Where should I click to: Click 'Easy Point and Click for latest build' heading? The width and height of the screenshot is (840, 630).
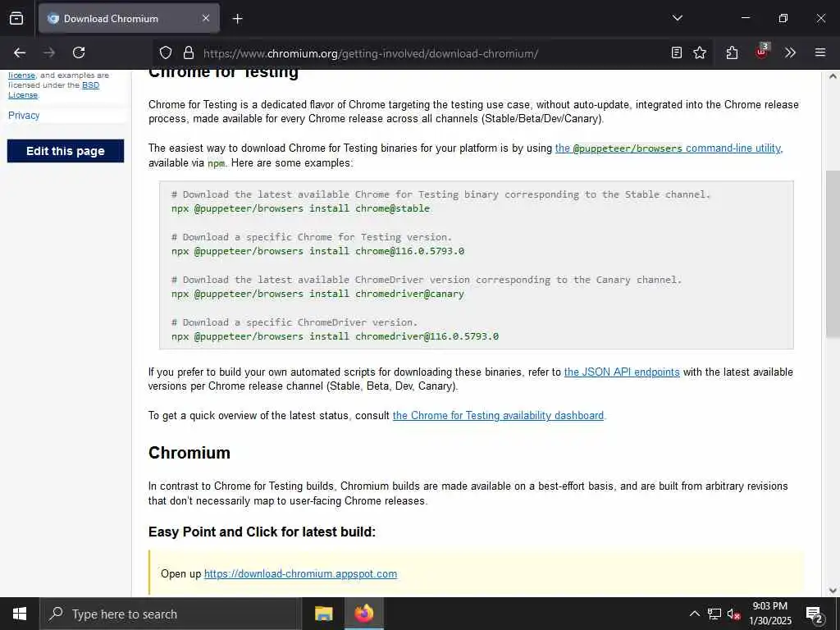tap(262, 532)
